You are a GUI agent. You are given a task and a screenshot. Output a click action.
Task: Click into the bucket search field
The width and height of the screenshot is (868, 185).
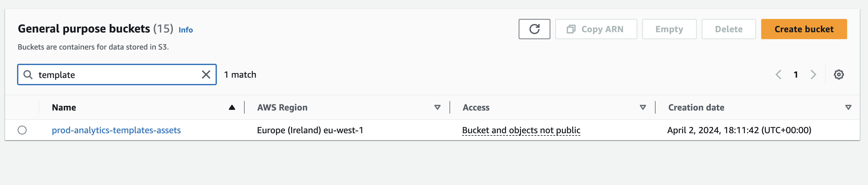[x=118, y=75]
